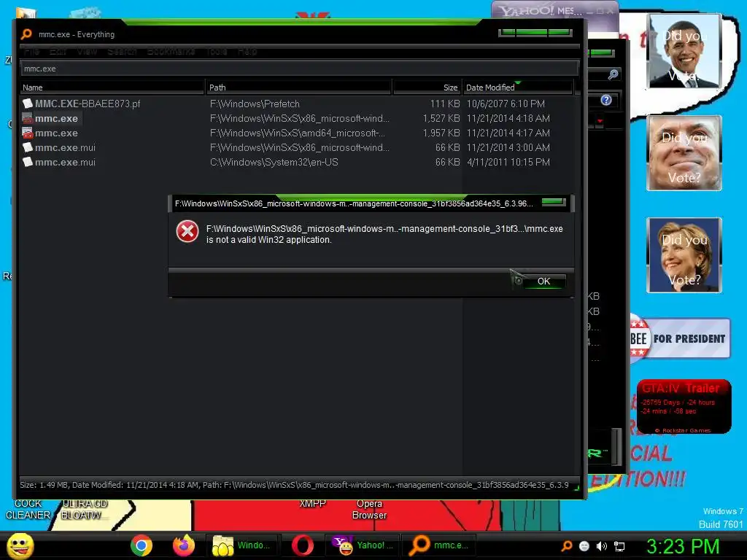Open the Edit menu
This screenshot has height=560, width=747.
coord(58,52)
